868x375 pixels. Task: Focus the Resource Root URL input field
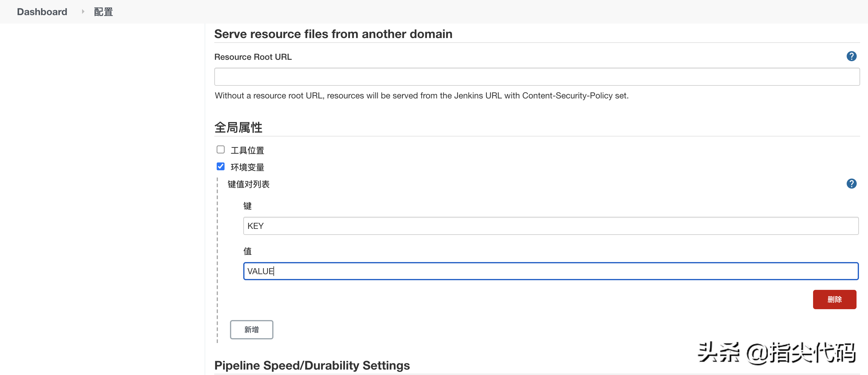point(537,77)
